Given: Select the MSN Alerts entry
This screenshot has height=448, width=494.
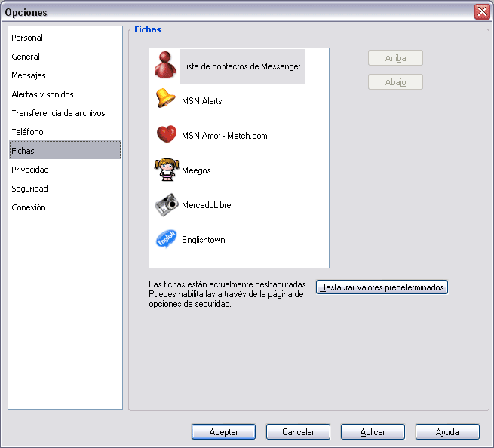Looking at the screenshot, I should [202, 101].
